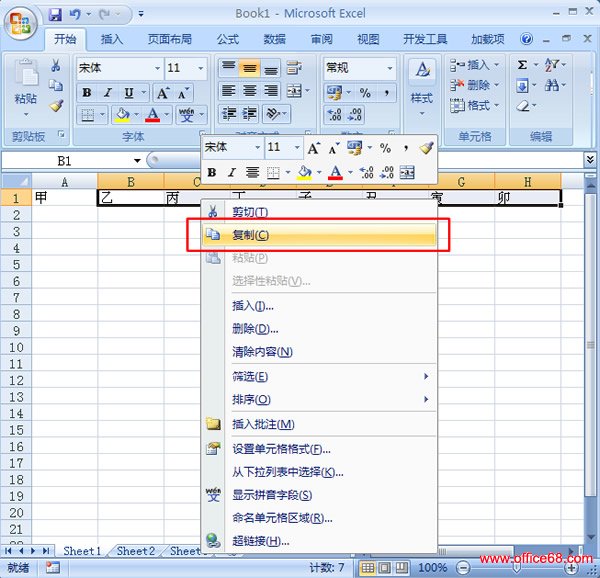This screenshot has height=578, width=600.
Task: Click the zoom out minus button
Action: click(x=463, y=567)
